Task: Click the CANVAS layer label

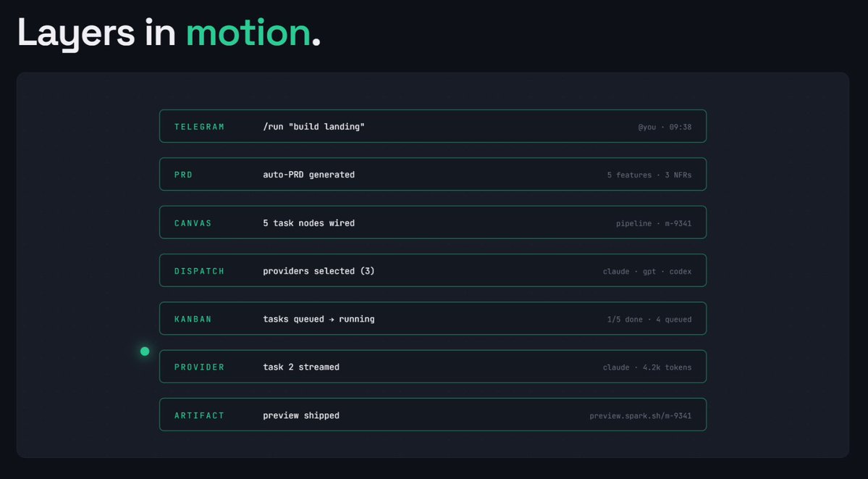Action: click(193, 223)
